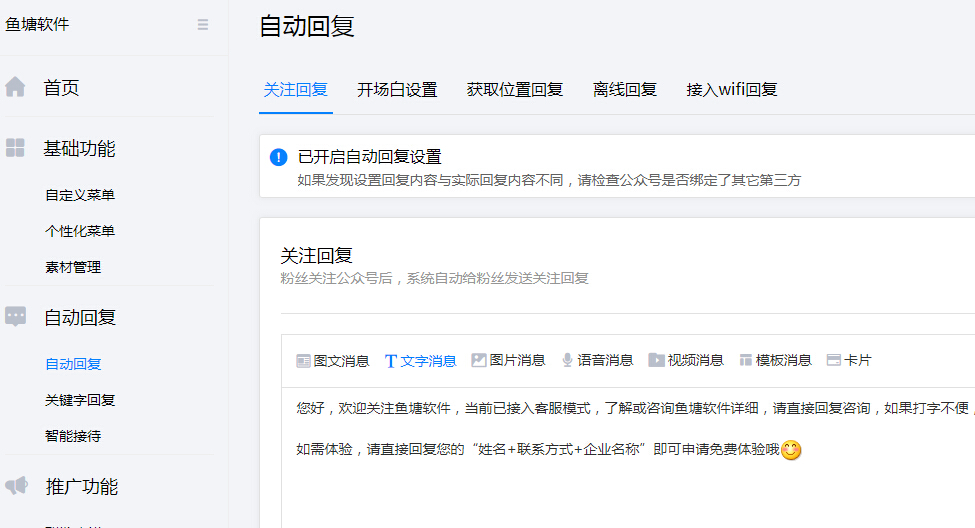The width and height of the screenshot is (975, 528).
Task: Switch to the 关注回复 tab
Action: coord(295,90)
